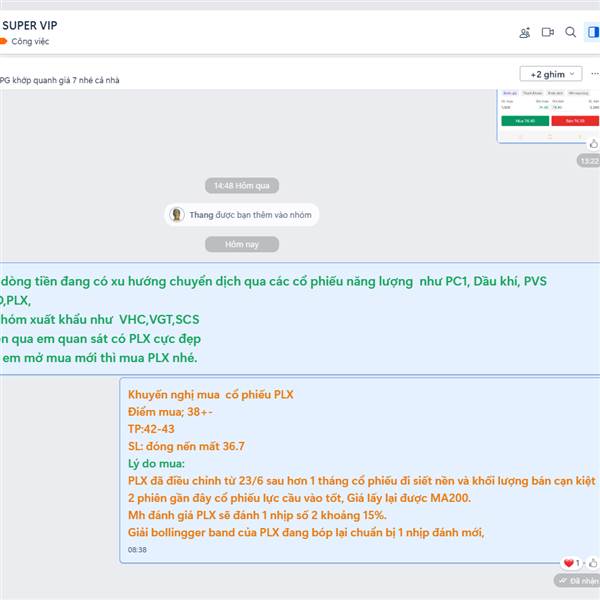Select the bollingger band line
This screenshot has width=600, height=600.
point(306,532)
